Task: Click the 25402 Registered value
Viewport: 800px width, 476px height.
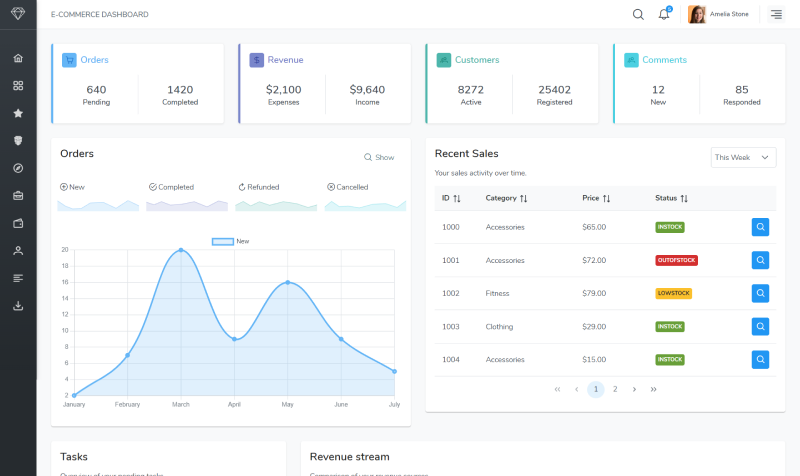Action: tap(555, 90)
